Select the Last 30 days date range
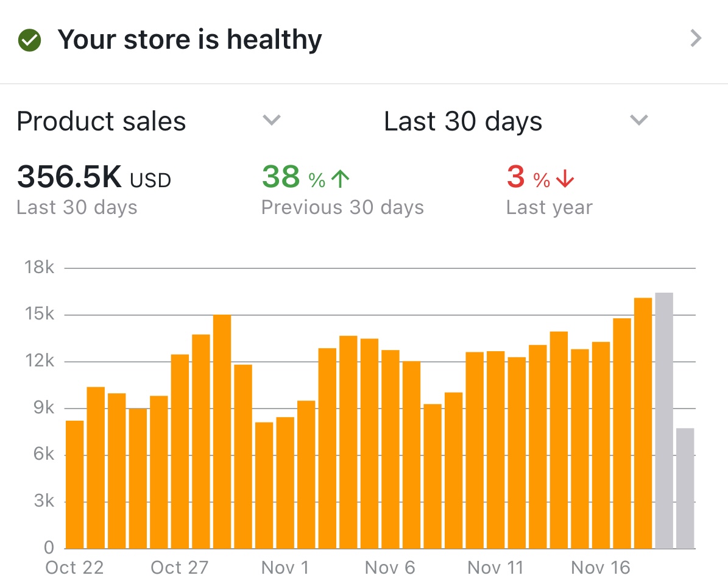Screen dimensions: 728x578 click(463, 121)
